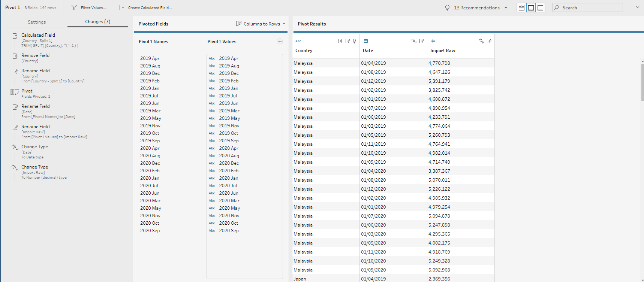Click the calendar data type icon for Date
The height and width of the screenshot is (282, 644).
pos(366,41)
